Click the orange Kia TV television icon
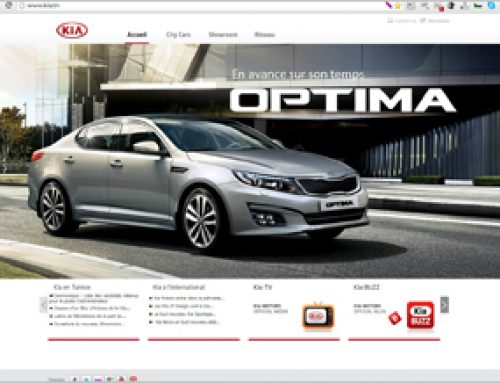Image resolution: width=500 pixels, height=383 pixels. tap(318, 316)
